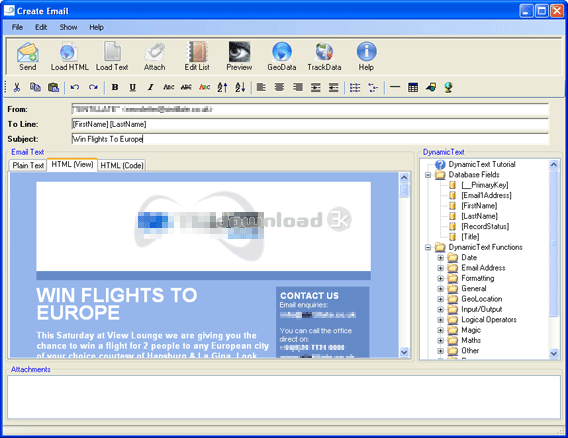Open the Edit List tool
The width and height of the screenshot is (568, 438).
197,56
